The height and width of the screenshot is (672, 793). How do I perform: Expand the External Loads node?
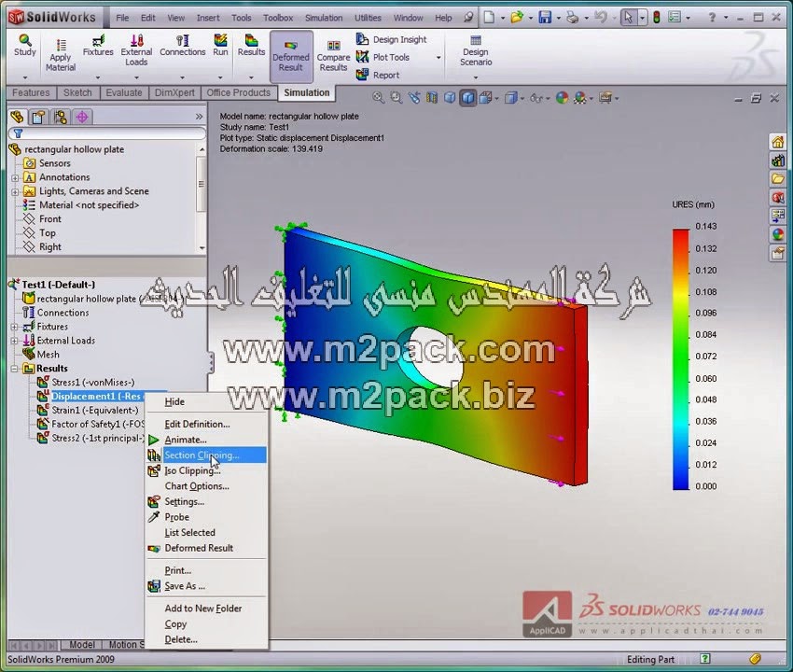[14, 341]
